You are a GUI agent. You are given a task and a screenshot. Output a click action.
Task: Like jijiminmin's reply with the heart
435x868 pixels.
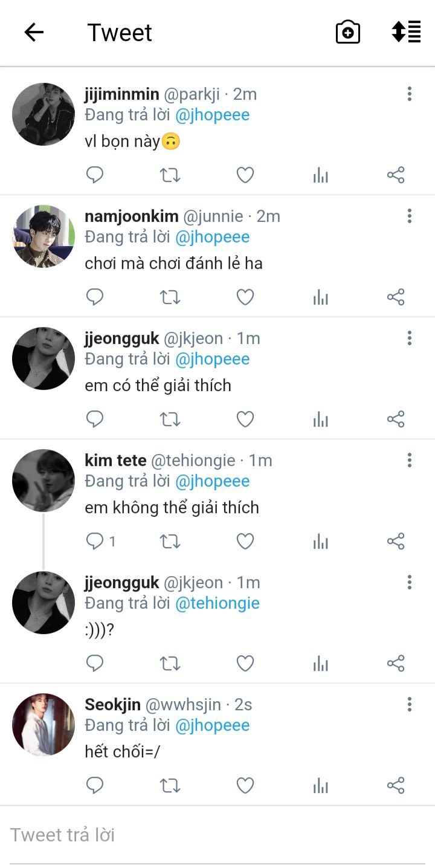pos(245,175)
